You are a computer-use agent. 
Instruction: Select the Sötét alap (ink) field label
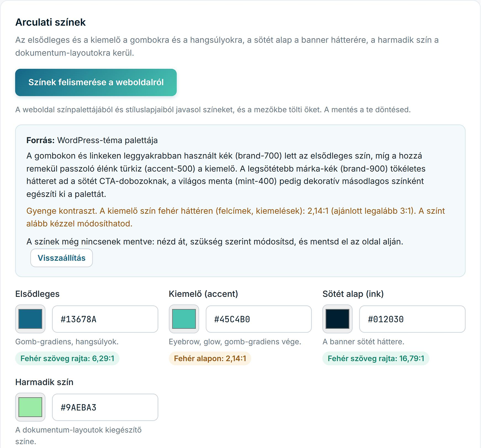[x=353, y=294]
